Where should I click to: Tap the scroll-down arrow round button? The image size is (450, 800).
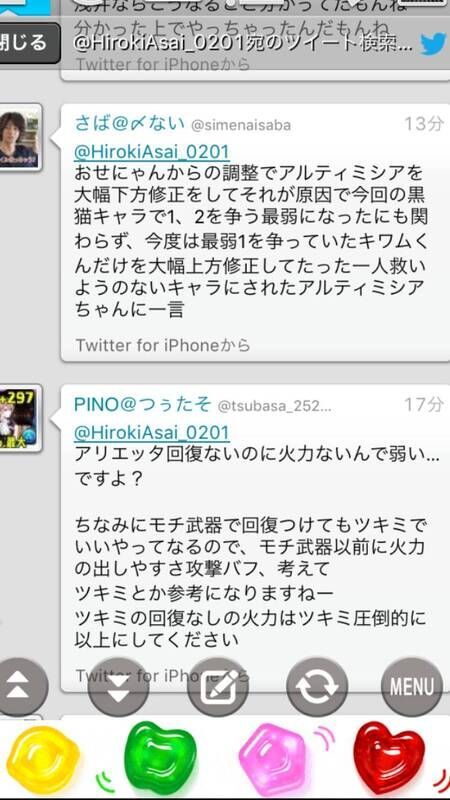[x=118, y=687]
